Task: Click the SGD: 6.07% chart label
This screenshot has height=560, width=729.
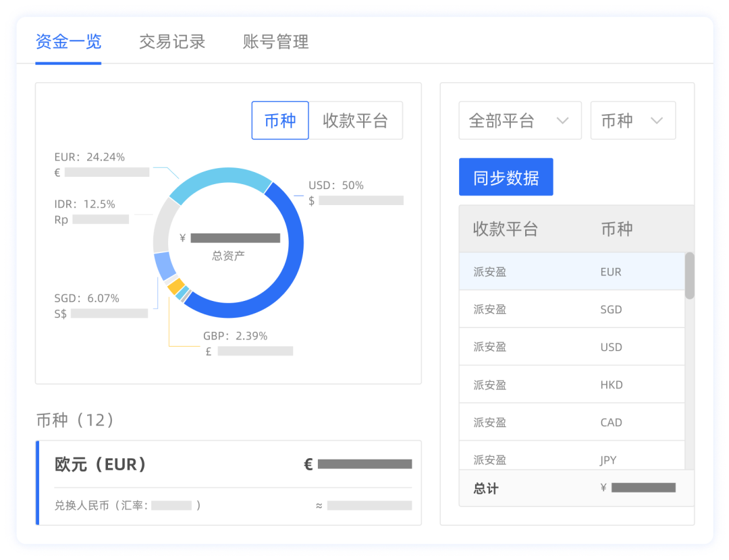Action: pos(86,298)
